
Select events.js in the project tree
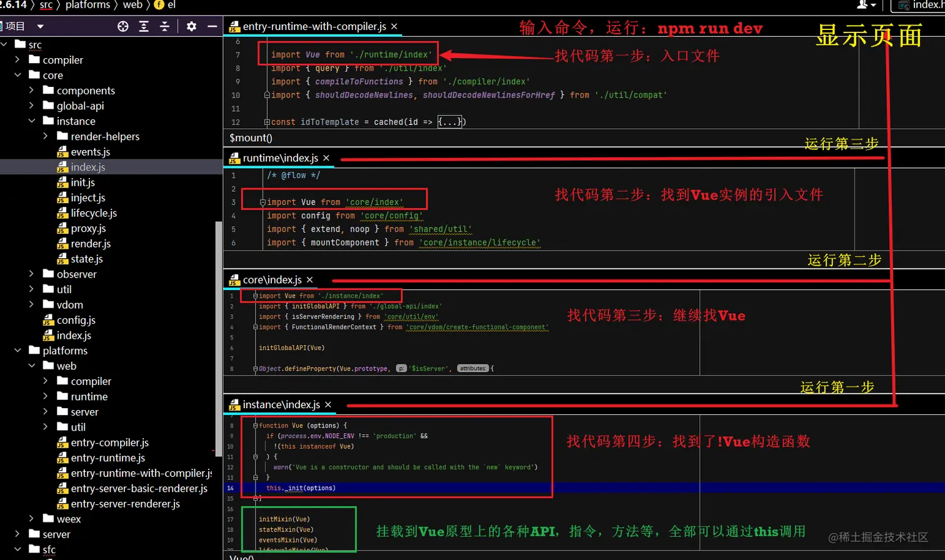pyautogui.click(x=84, y=152)
